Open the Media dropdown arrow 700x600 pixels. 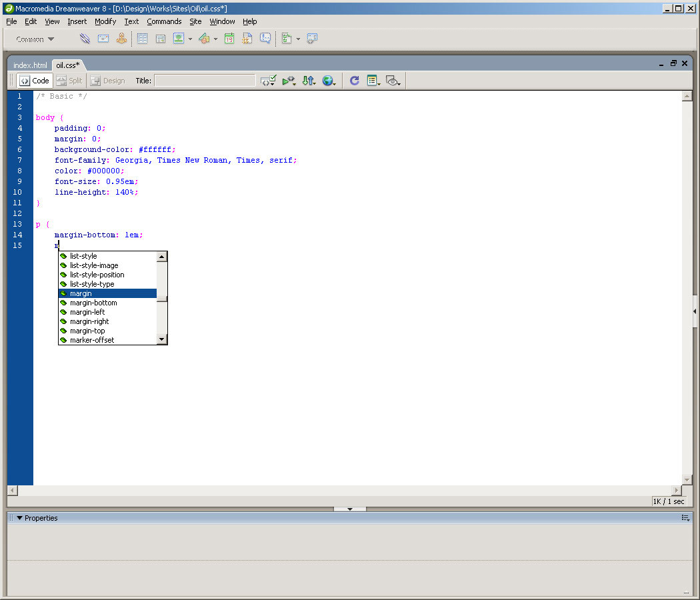tap(215, 39)
